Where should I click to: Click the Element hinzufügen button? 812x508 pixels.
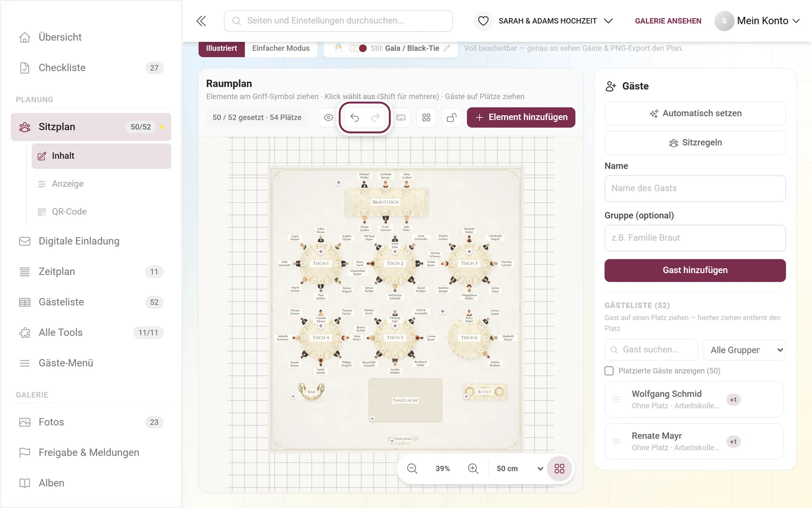tap(521, 117)
